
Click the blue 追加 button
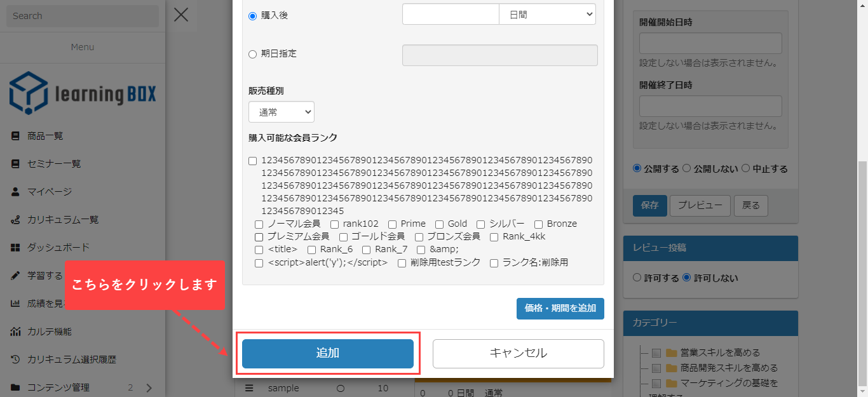click(327, 353)
